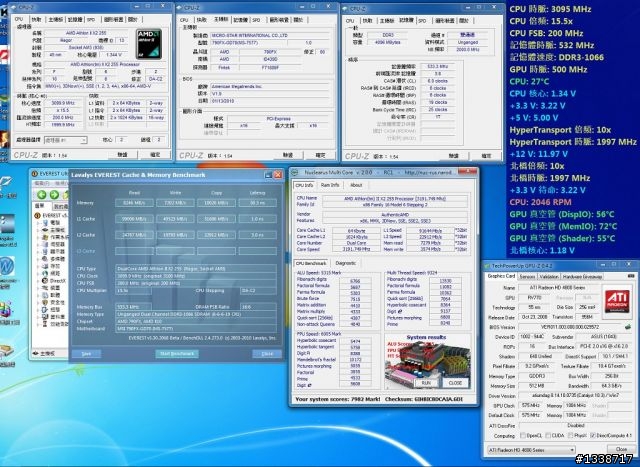Click the BIOS Version field in GPU-Z
Image resolution: width=640 pixels, height=467 pixels.
(x=571, y=327)
